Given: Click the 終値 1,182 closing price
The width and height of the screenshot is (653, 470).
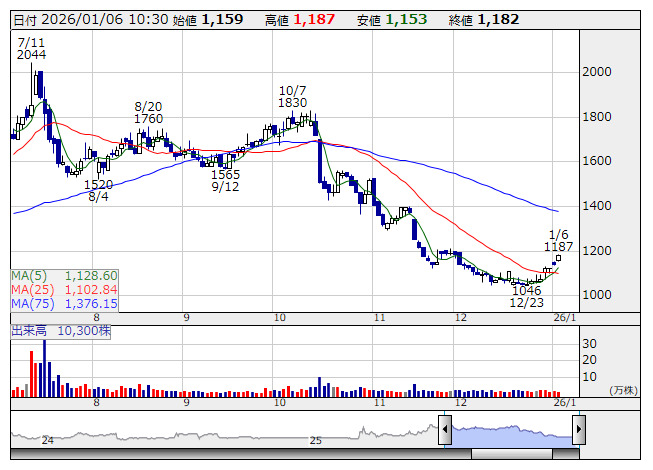Looking at the screenshot, I should (x=484, y=20).
